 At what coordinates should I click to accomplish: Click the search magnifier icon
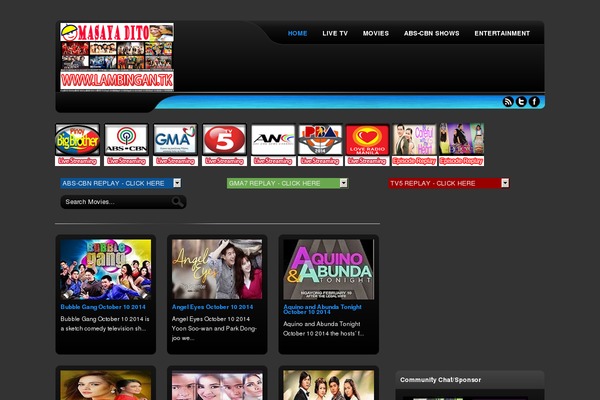coord(177,202)
